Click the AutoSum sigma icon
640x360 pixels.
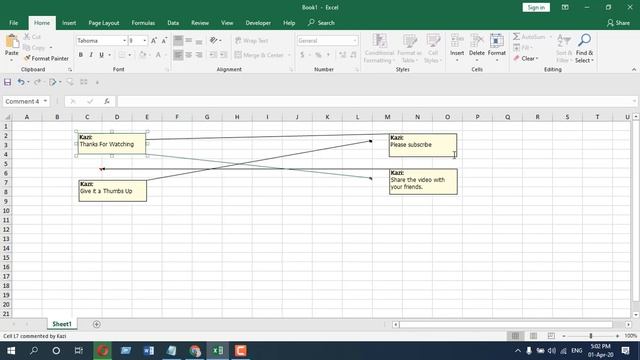click(x=516, y=37)
